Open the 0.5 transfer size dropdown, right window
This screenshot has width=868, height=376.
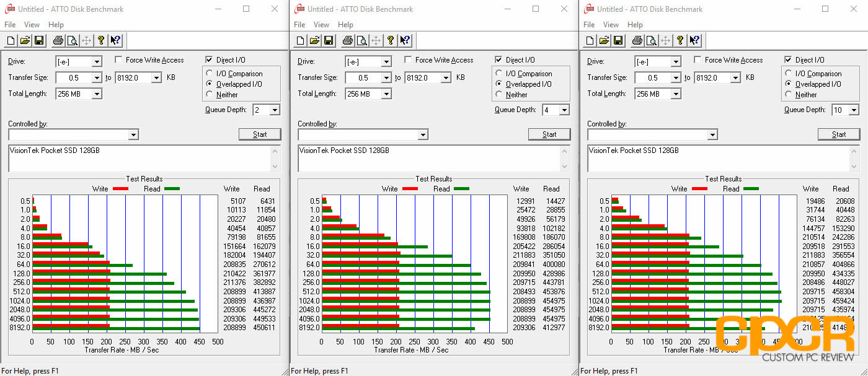(x=676, y=77)
